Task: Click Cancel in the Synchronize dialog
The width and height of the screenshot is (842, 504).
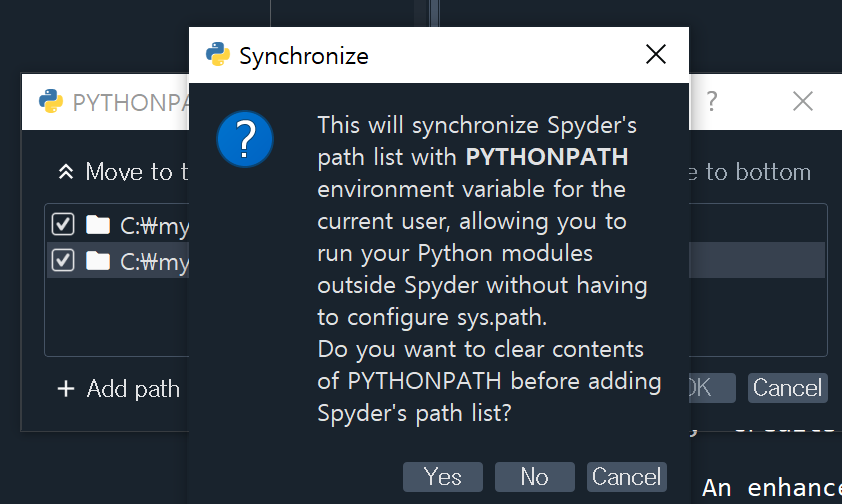Action: pos(626,477)
